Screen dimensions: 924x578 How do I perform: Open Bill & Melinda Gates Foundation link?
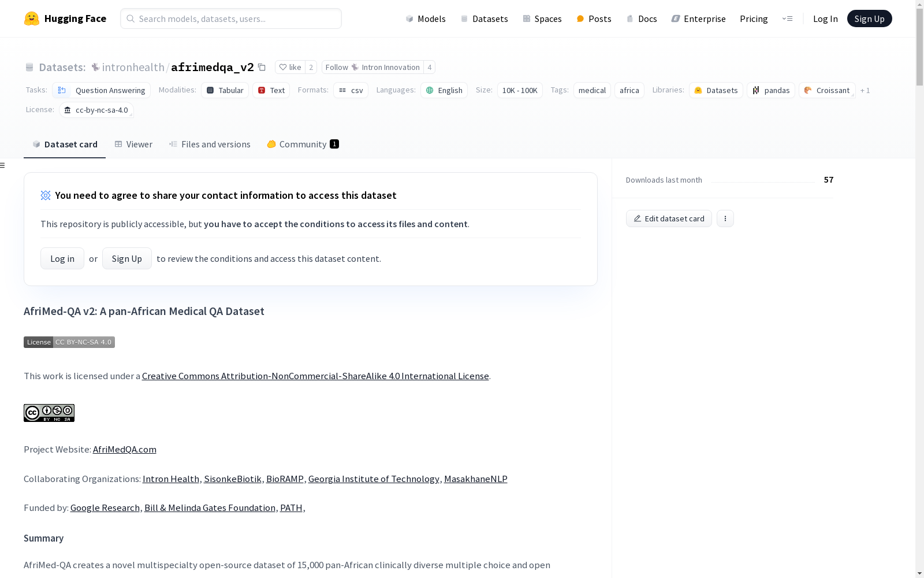[x=210, y=507]
